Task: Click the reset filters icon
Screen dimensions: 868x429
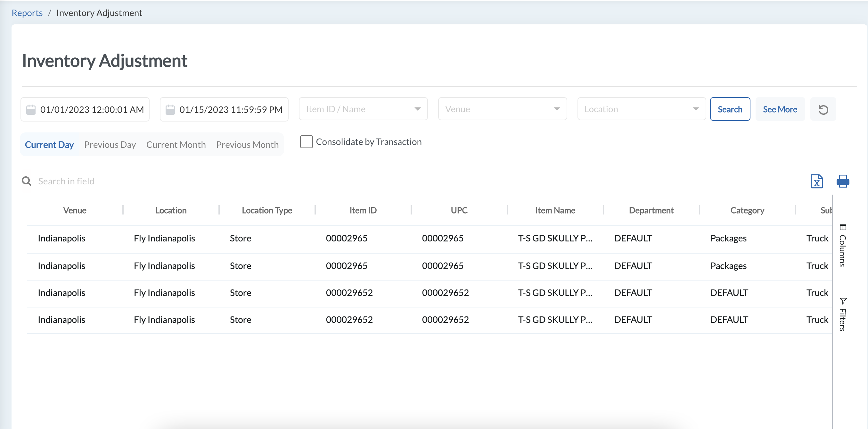Action: [x=823, y=109]
